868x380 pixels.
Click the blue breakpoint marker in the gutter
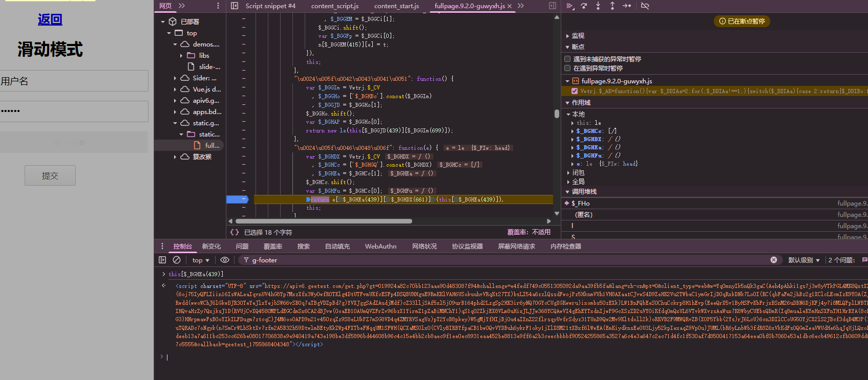(237, 199)
